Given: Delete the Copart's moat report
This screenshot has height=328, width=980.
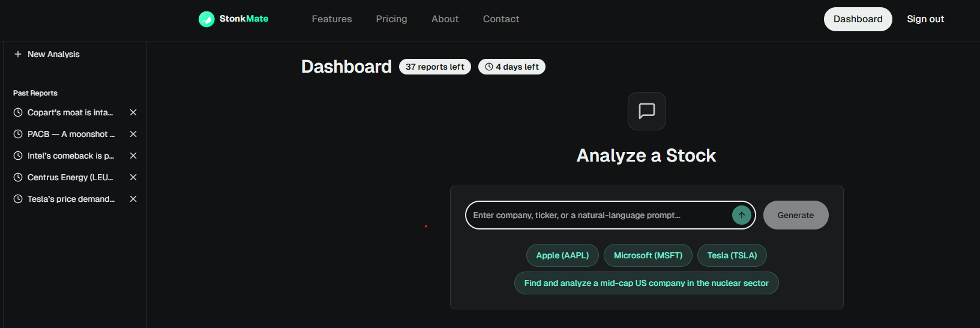Looking at the screenshot, I should point(133,112).
